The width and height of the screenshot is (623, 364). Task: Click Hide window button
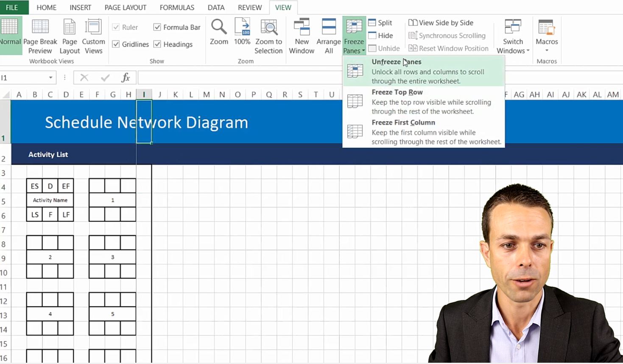pyautogui.click(x=381, y=36)
